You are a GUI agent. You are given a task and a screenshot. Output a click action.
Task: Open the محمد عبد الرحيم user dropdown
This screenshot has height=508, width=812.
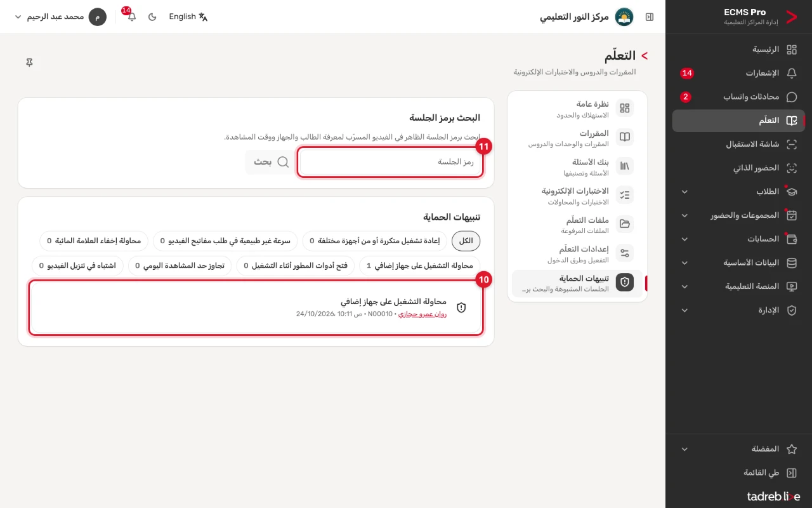60,17
